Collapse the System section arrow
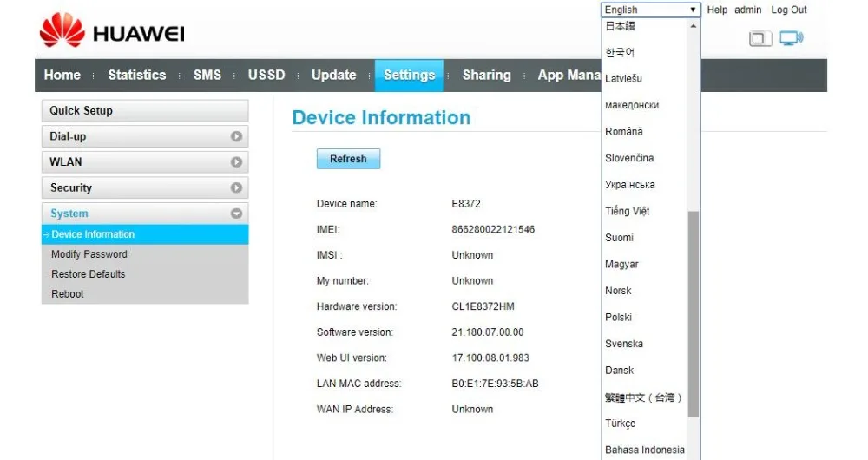This screenshot has height=460, width=868. click(x=236, y=214)
